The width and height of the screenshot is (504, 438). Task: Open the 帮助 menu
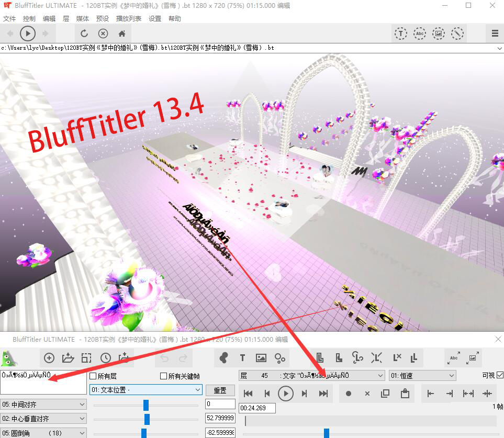click(175, 18)
